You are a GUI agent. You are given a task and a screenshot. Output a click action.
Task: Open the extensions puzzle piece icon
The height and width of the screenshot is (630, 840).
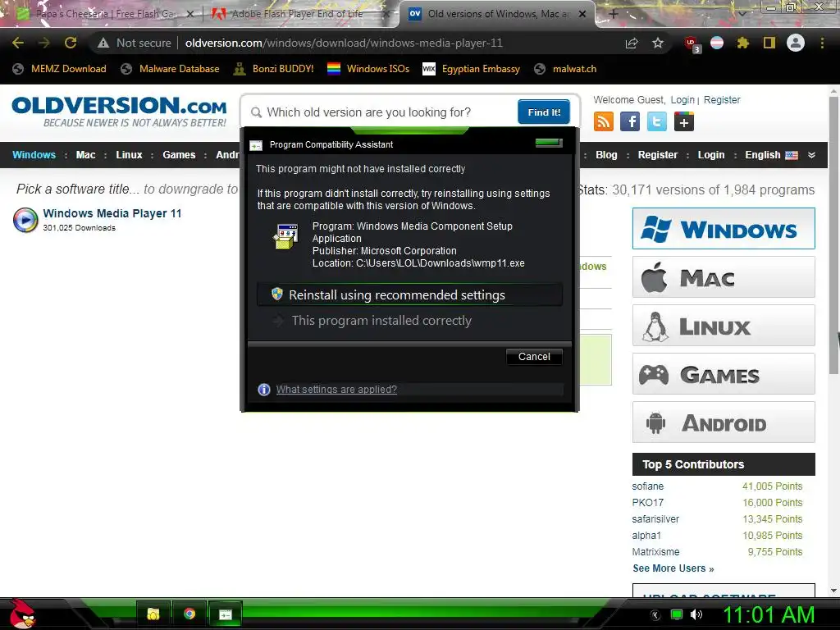coord(742,43)
